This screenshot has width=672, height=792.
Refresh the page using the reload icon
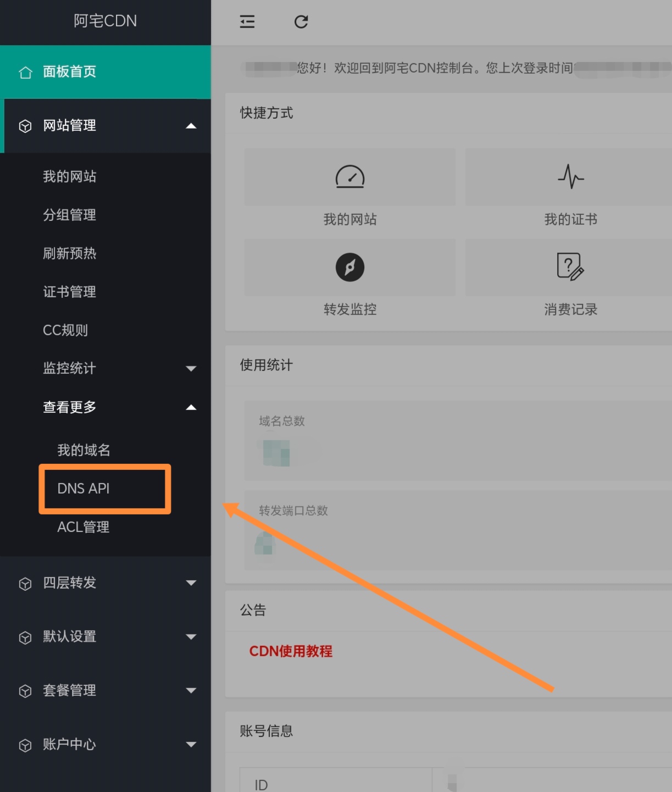point(301,22)
